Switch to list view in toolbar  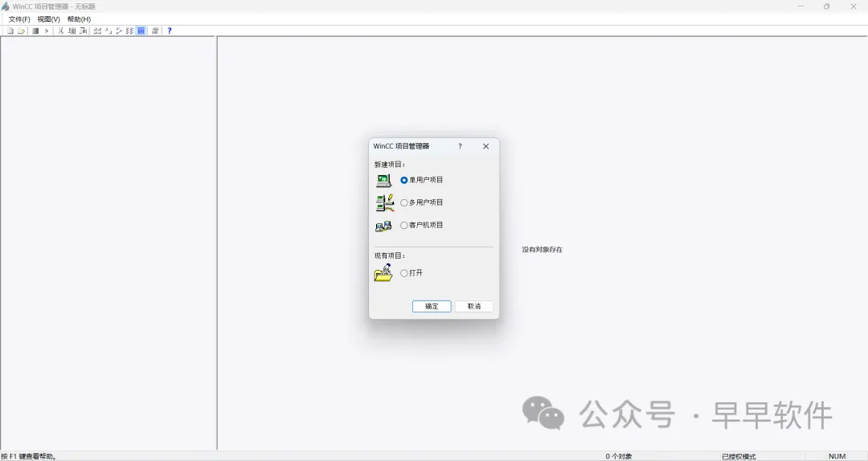[x=119, y=31]
